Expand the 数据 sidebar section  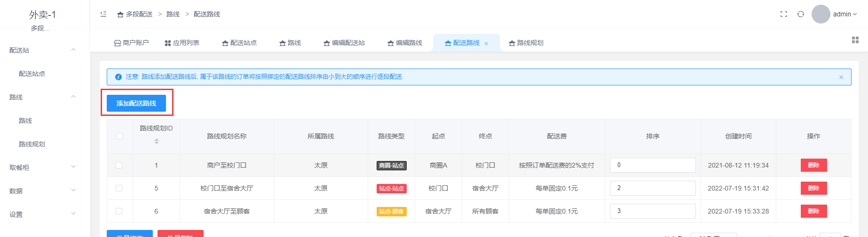[x=42, y=191]
